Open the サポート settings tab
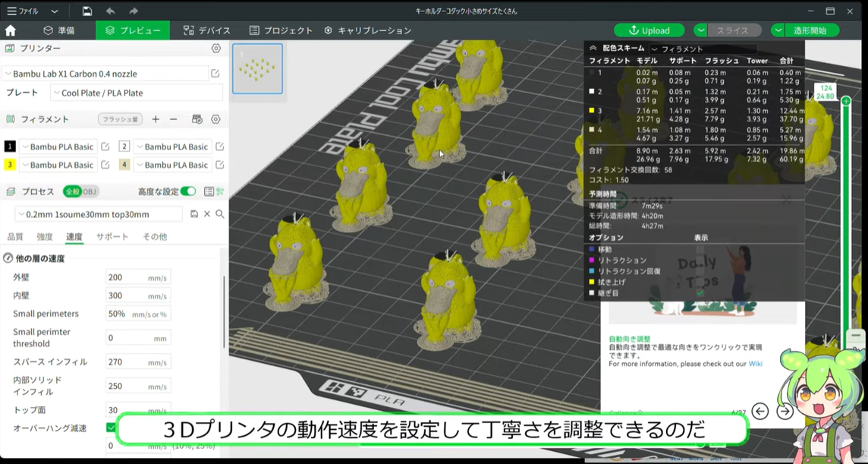This screenshot has height=464, width=868. point(112,236)
